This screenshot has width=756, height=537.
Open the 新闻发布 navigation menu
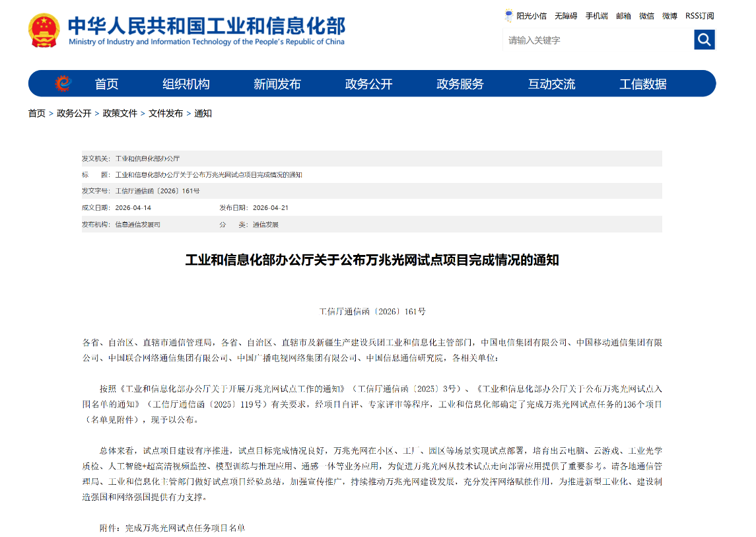pyautogui.click(x=277, y=84)
